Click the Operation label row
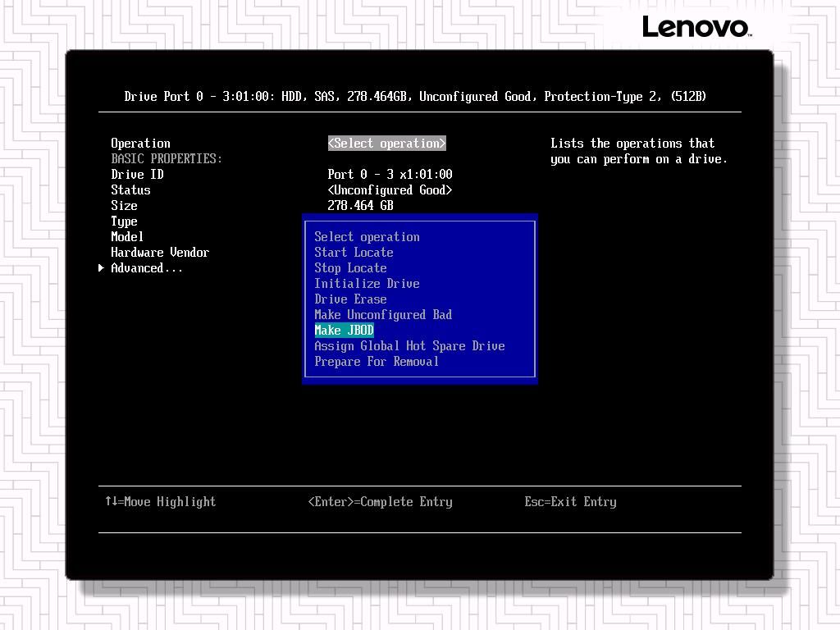The height and width of the screenshot is (630, 840). click(x=140, y=144)
